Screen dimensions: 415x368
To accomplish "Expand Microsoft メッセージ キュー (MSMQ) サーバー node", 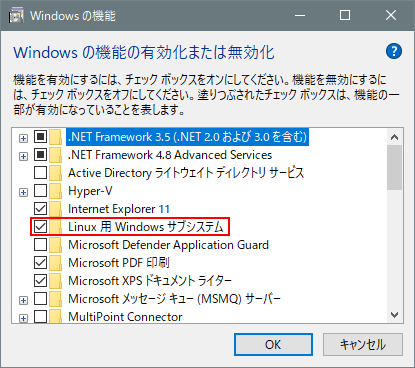I will 23,300.
